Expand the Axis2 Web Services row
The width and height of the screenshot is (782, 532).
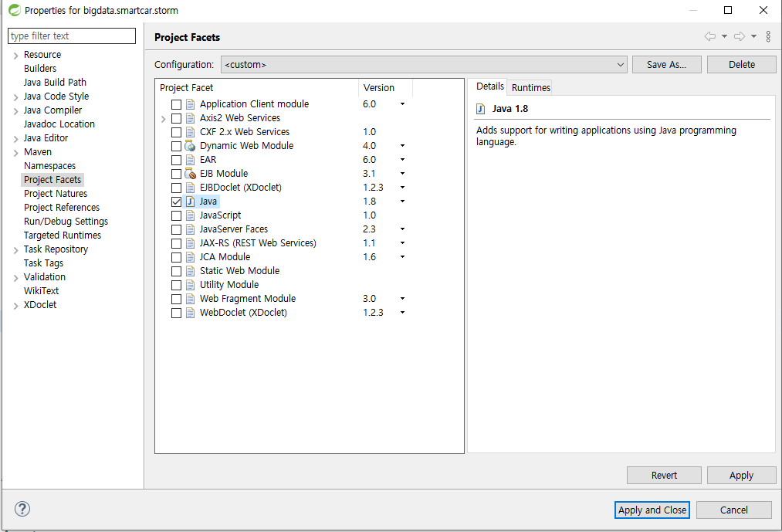[163, 119]
